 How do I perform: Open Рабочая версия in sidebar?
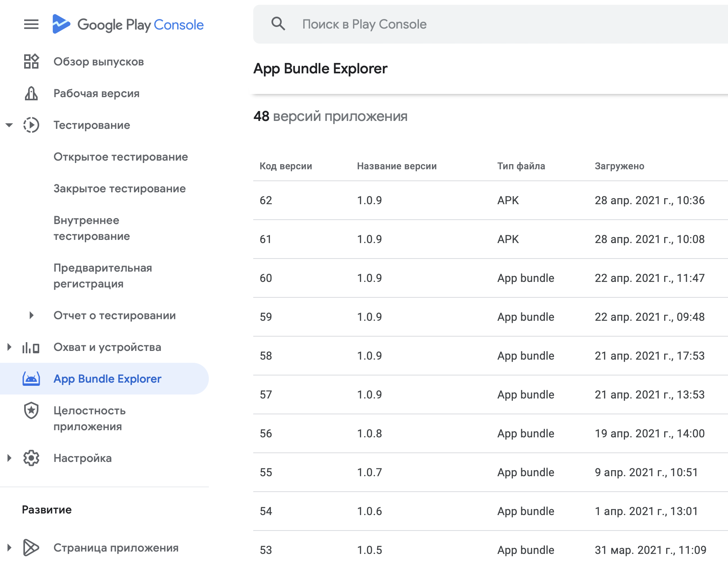96,94
